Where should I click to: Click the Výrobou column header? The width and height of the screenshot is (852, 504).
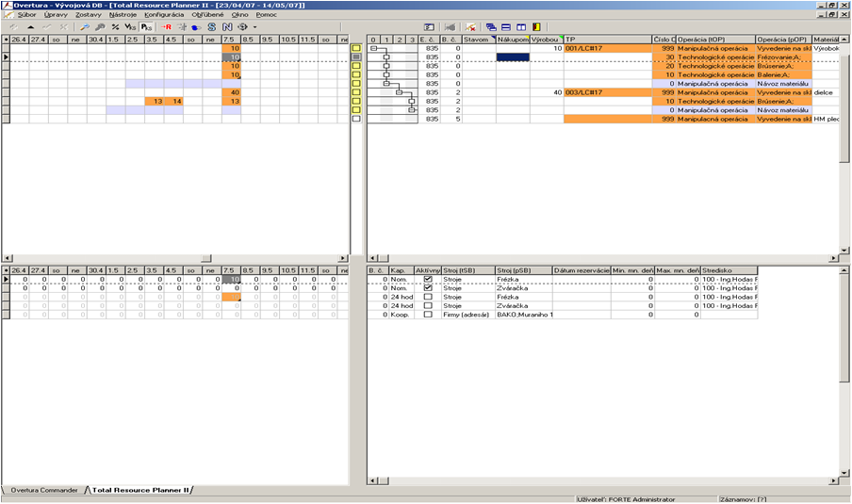click(x=547, y=40)
